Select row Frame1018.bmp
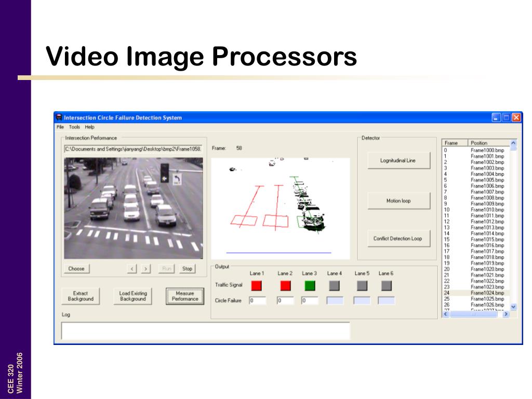This screenshot has height=399, width=532. (x=476, y=257)
